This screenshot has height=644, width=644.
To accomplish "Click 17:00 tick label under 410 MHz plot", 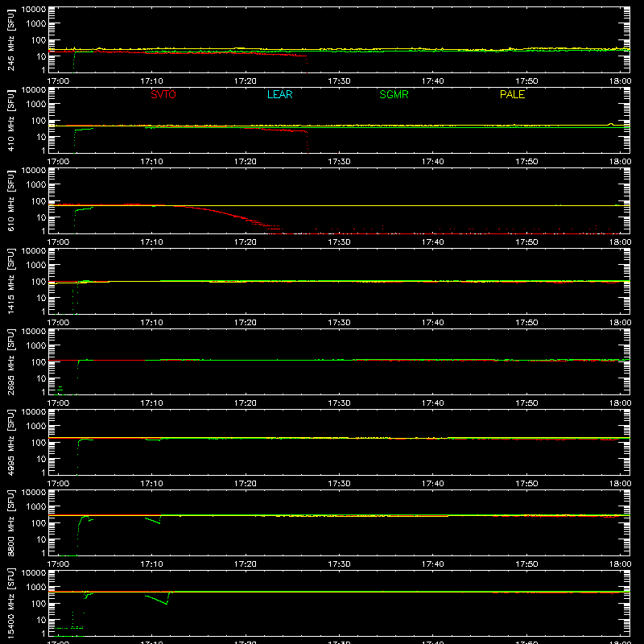I will click(58, 162).
